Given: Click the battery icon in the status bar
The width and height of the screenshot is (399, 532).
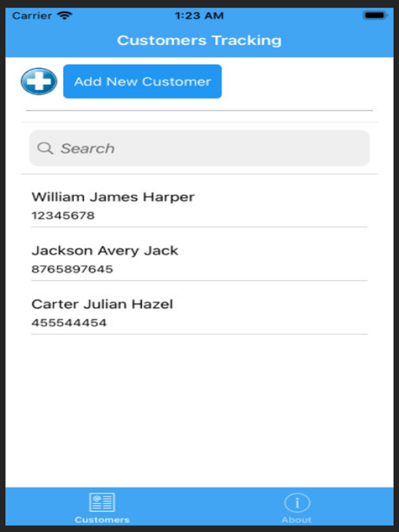Looking at the screenshot, I should click(376, 15).
